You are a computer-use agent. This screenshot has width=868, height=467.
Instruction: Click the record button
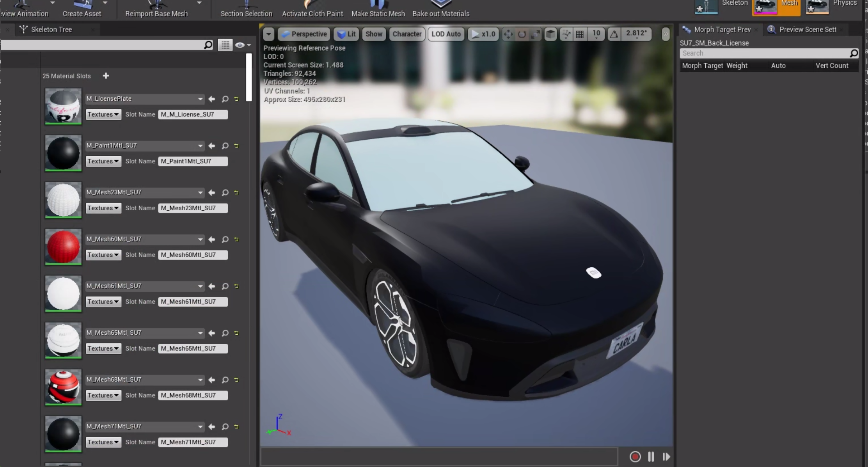pyautogui.click(x=635, y=456)
